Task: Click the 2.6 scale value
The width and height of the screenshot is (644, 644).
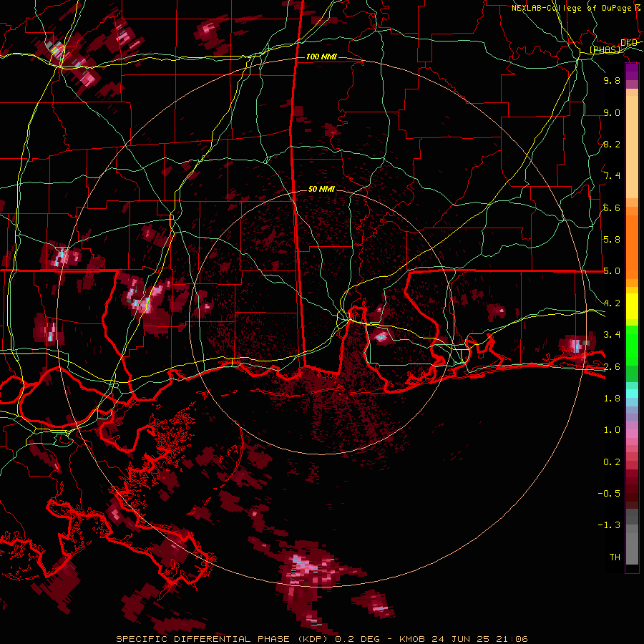Action: (x=612, y=366)
